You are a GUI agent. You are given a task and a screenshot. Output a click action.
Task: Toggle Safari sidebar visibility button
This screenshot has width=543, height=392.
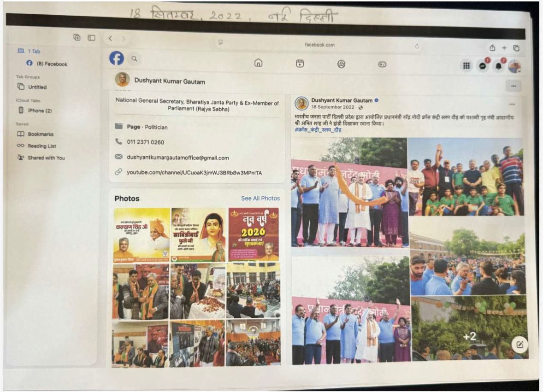tap(91, 38)
